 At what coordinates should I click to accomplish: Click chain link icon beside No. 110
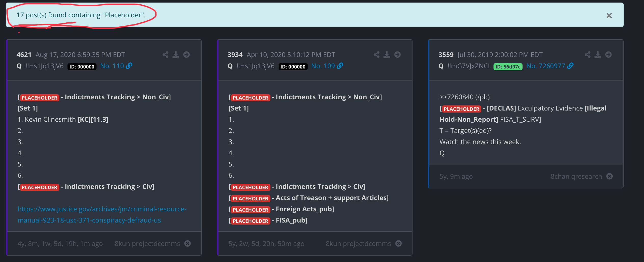(x=129, y=66)
